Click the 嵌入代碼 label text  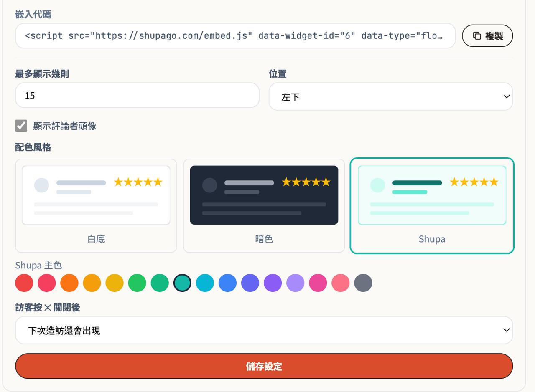(33, 14)
